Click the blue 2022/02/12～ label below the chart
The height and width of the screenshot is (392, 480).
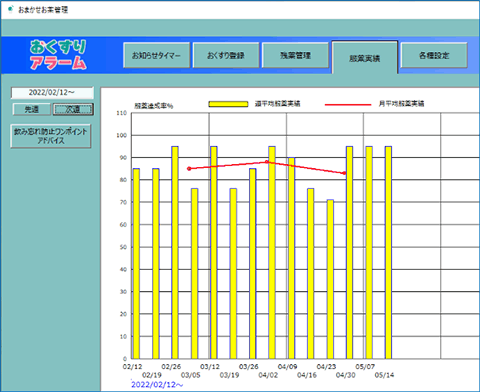pos(157,385)
